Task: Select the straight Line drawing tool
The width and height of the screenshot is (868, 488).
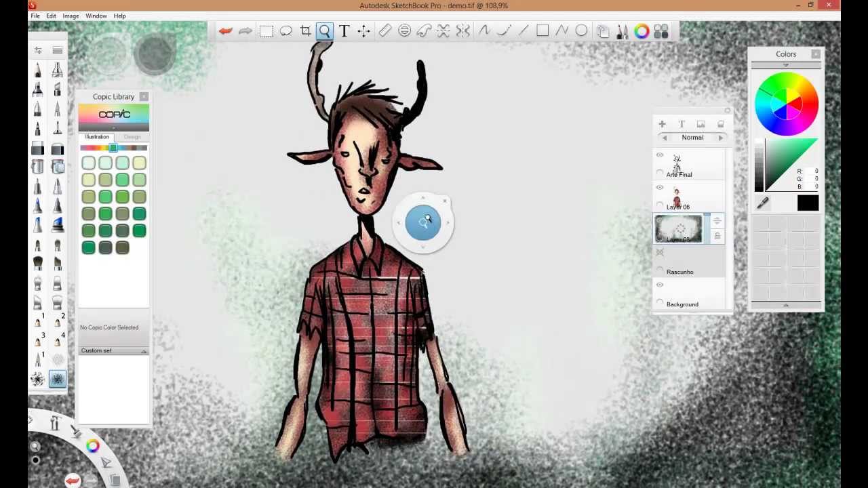Action: (523, 30)
